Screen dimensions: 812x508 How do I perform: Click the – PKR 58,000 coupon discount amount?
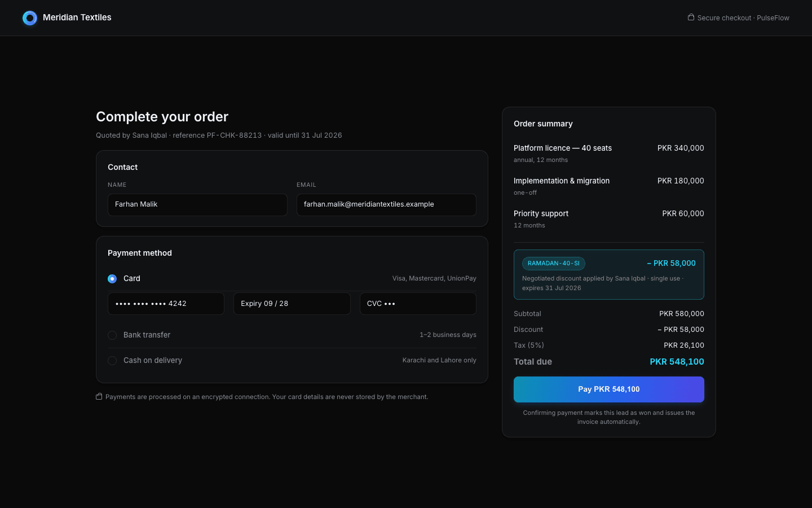[x=671, y=264]
